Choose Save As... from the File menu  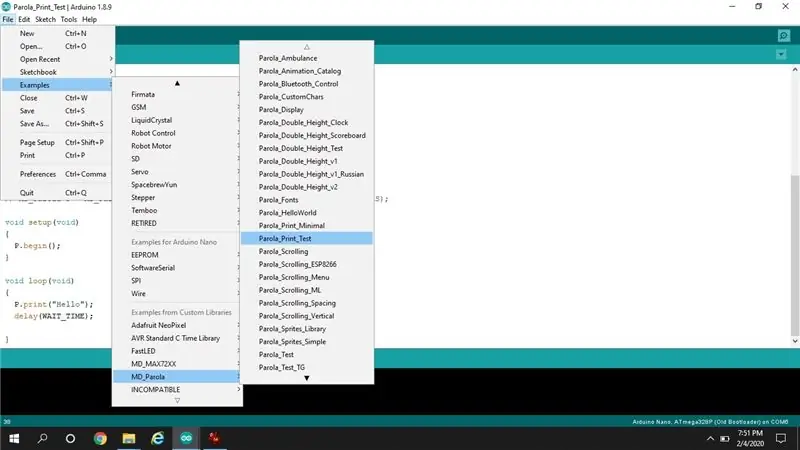tap(58, 123)
